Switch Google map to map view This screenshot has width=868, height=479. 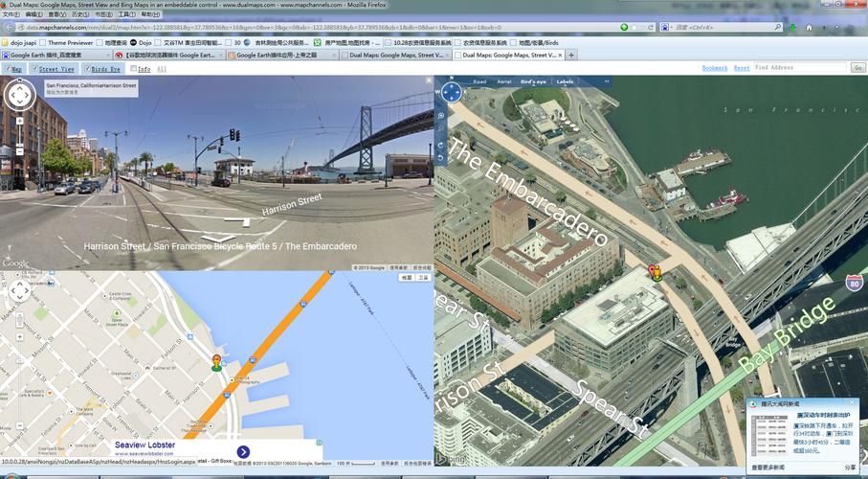pos(407,277)
